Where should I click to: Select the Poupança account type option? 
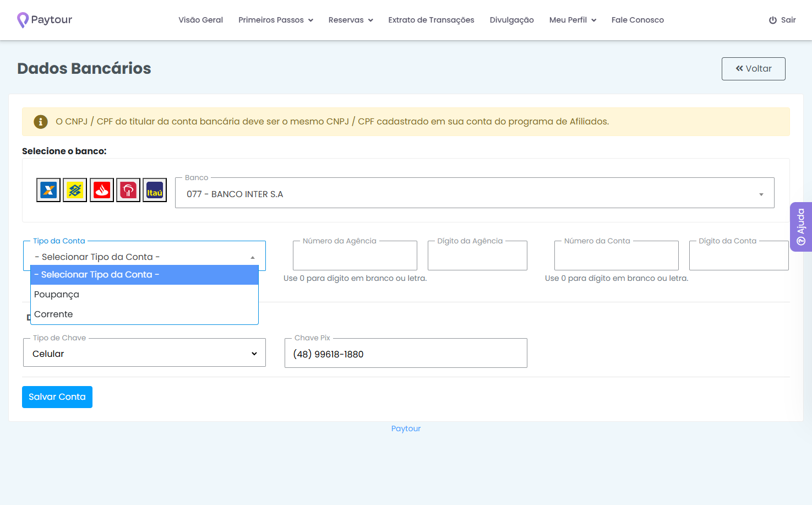144,295
